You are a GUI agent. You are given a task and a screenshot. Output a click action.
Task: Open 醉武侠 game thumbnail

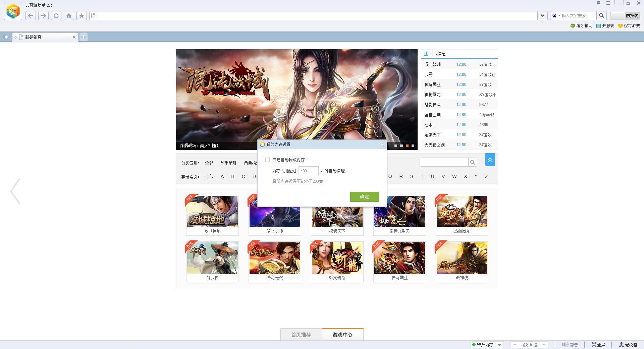pos(212,258)
